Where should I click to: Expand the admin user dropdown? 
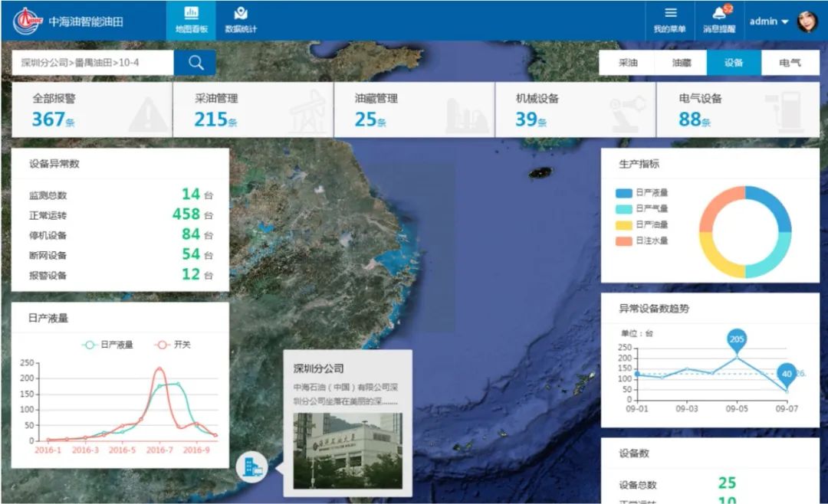[769, 21]
